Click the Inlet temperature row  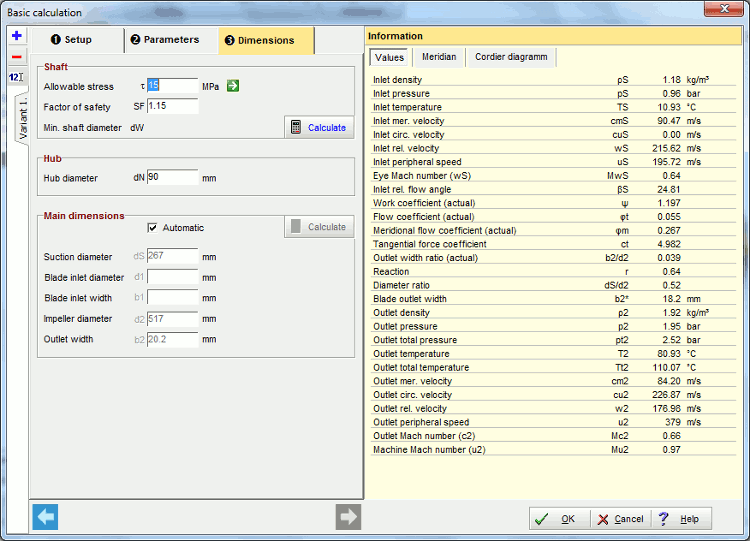pyautogui.click(x=553, y=107)
